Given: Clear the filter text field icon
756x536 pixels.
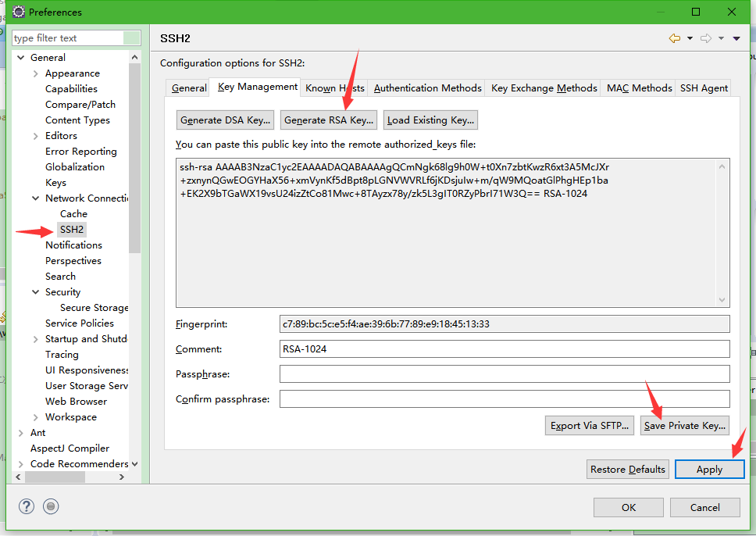Looking at the screenshot, I should [131, 38].
